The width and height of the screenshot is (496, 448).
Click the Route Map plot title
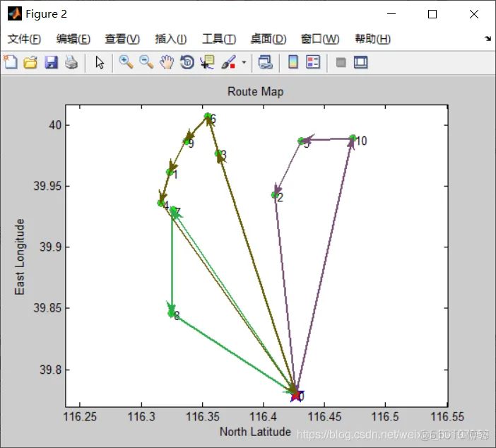point(256,91)
